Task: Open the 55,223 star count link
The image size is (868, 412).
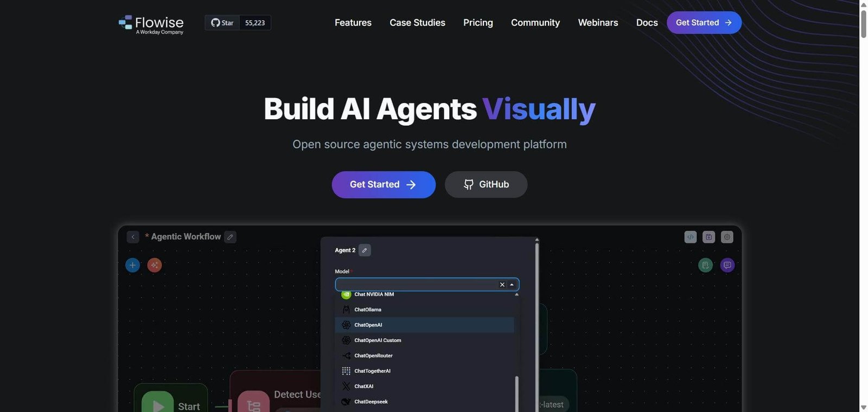Action: [255, 23]
